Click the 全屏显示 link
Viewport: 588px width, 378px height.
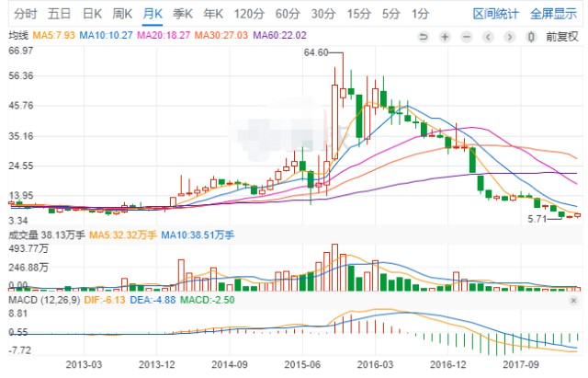coord(553,15)
